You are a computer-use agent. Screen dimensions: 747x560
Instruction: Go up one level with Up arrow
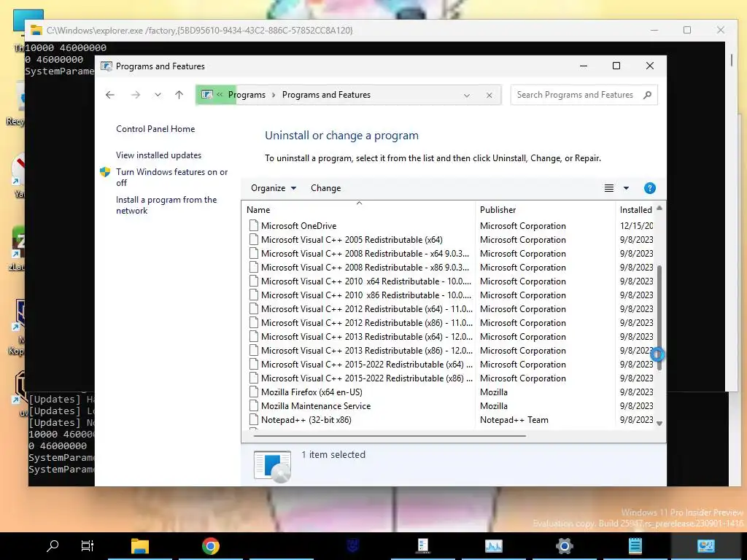point(179,95)
